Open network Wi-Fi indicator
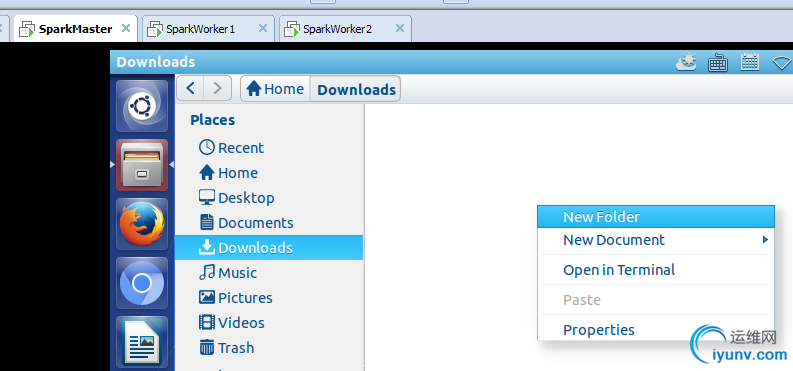Image resolution: width=793 pixels, height=371 pixels. point(782,63)
